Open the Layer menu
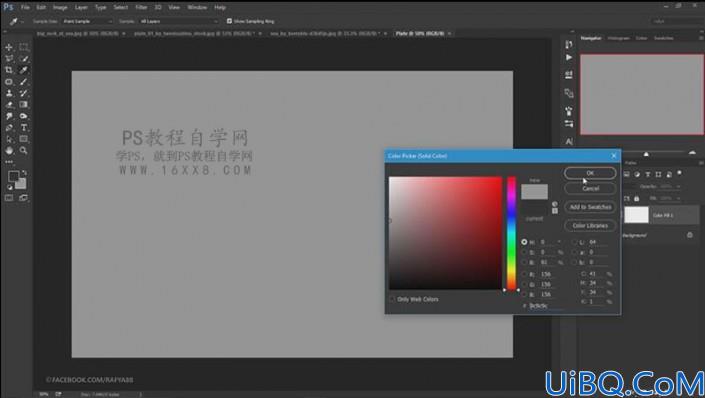The width and height of the screenshot is (705, 398). click(81, 7)
